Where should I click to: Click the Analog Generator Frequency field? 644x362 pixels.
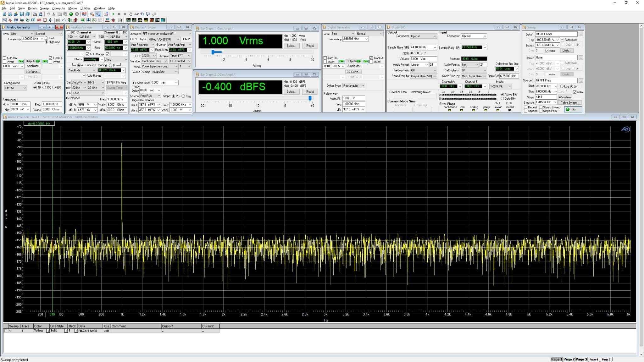coord(33,39)
